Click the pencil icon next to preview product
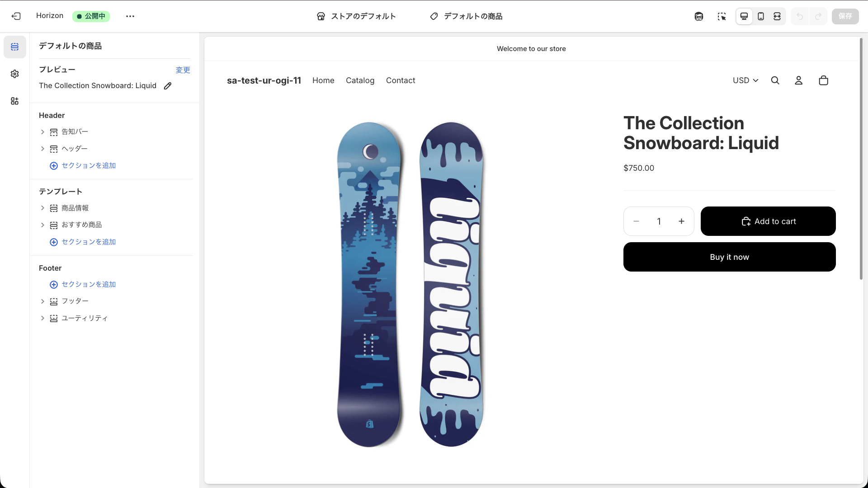 tap(168, 86)
